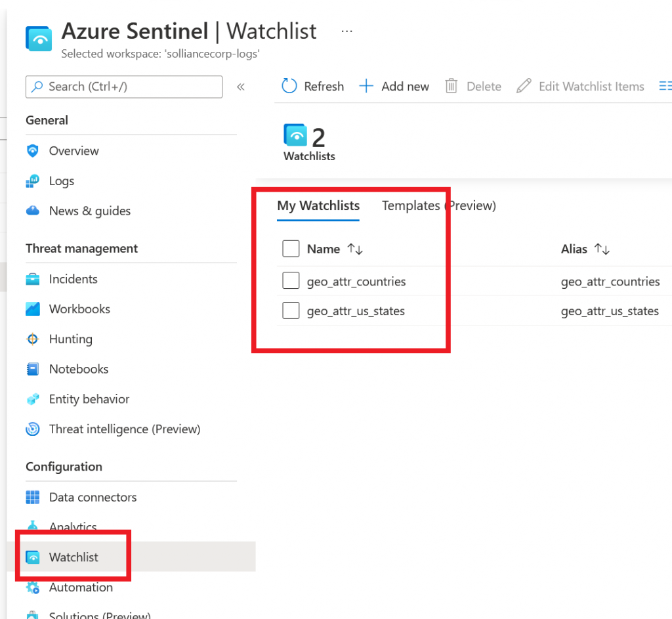
Task: Click the columns icon right of Edit Watchlist Items
Action: coord(665,86)
